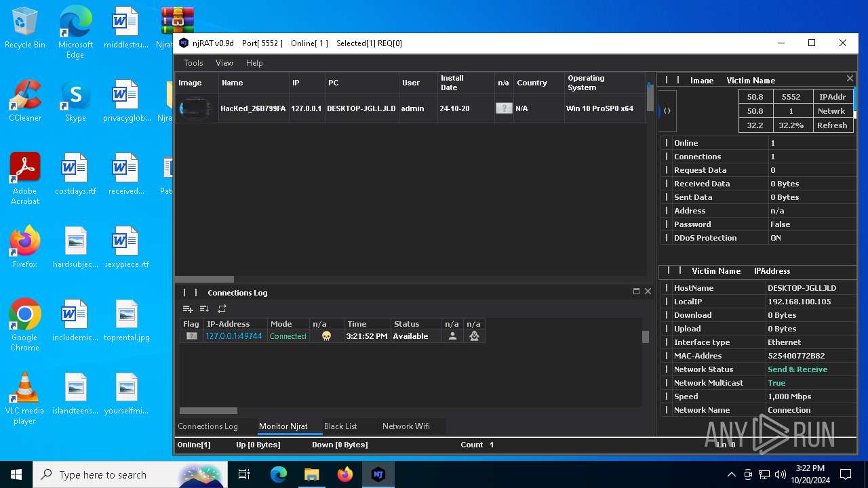Image resolution: width=868 pixels, height=488 pixels.
Task: Maximize the Connections Log panel
Action: [x=636, y=291]
